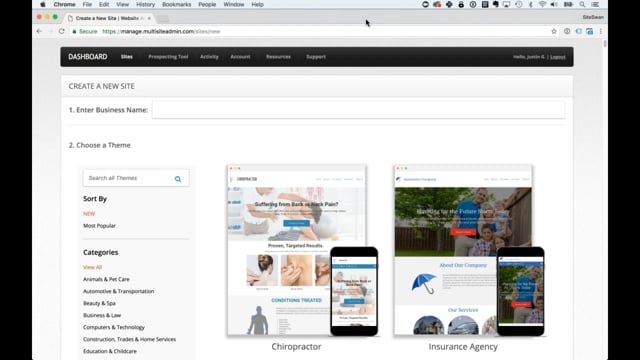640x360 pixels.
Task: Open the Window menu
Action: (x=233, y=4)
